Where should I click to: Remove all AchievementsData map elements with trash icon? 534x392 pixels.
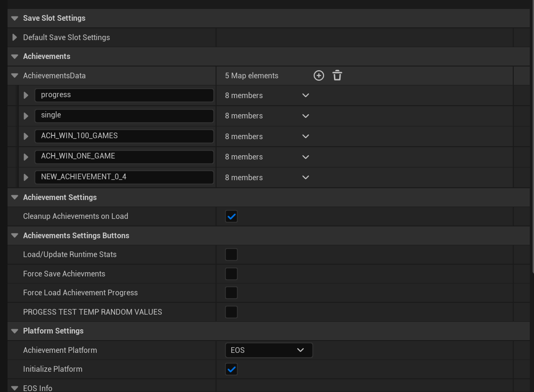pyautogui.click(x=337, y=75)
